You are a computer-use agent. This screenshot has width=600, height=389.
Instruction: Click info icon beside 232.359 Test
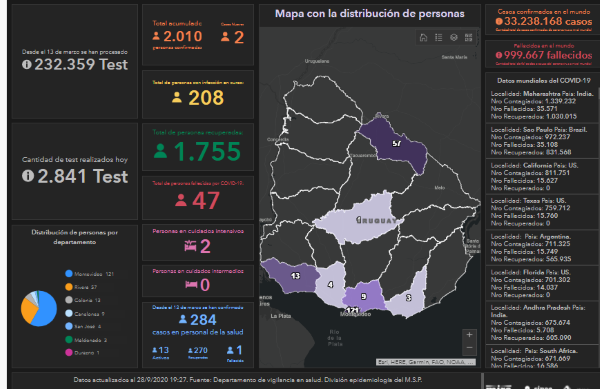pyautogui.click(x=26, y=65)
